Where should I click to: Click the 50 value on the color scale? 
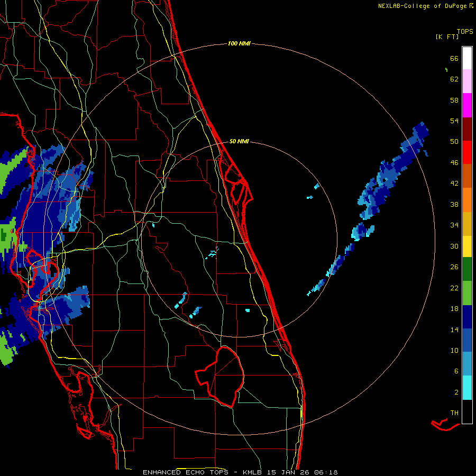point(454,142)
